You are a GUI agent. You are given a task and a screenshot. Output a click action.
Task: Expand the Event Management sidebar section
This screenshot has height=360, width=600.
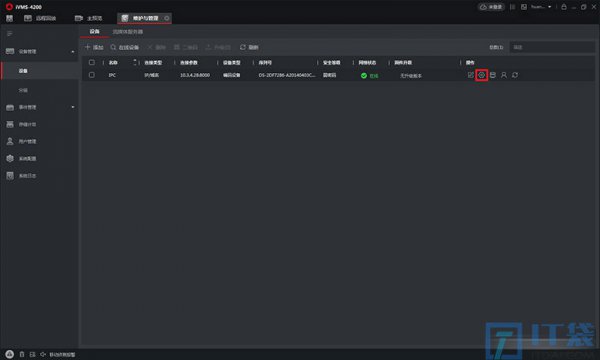pyautogui.click(x=73, y=107)
